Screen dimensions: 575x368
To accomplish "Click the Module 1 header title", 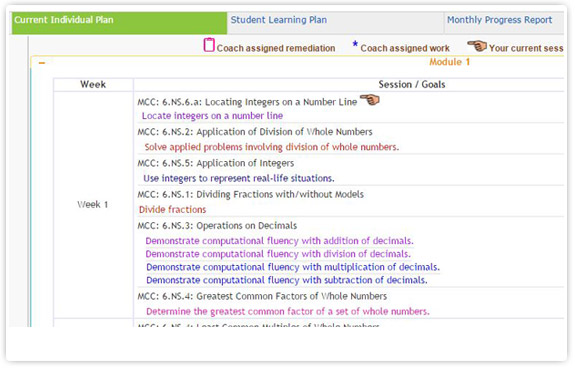I will click(450, 62).
